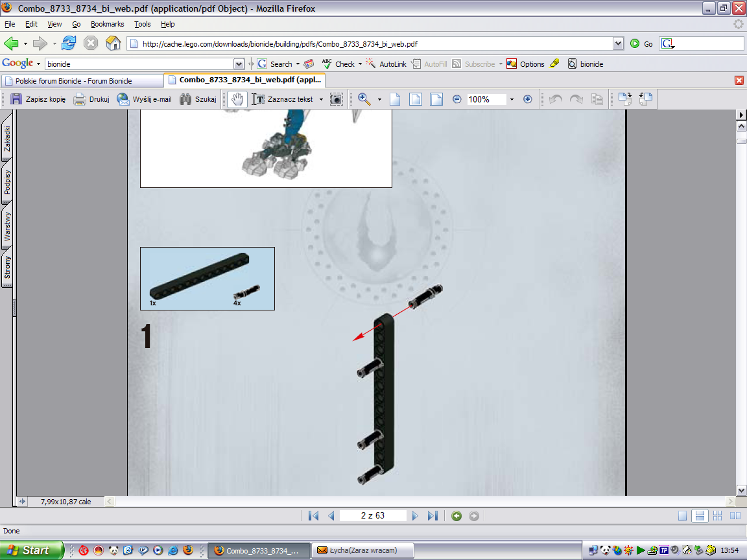The image size is (747, 560).
Task: Click the forward navigation arrow
Action: (x=40, y=43)
